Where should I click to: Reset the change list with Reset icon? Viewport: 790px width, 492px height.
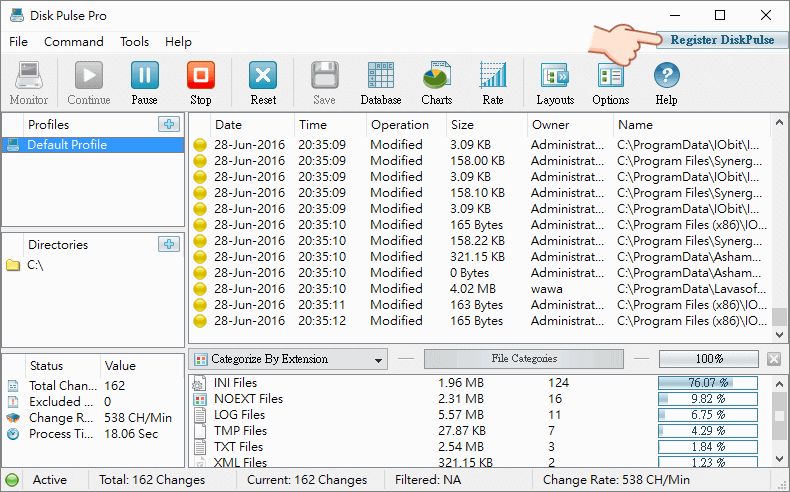tap(263, 83)
